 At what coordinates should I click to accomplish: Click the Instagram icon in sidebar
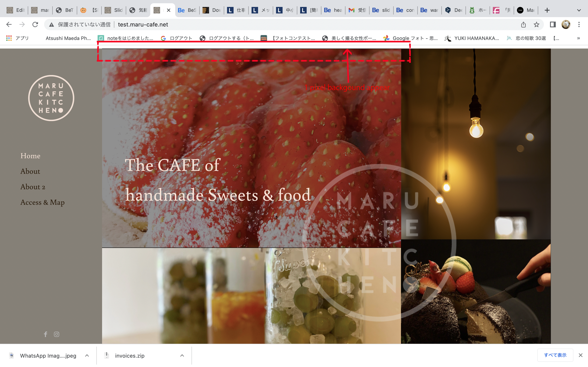pos(56,334)
